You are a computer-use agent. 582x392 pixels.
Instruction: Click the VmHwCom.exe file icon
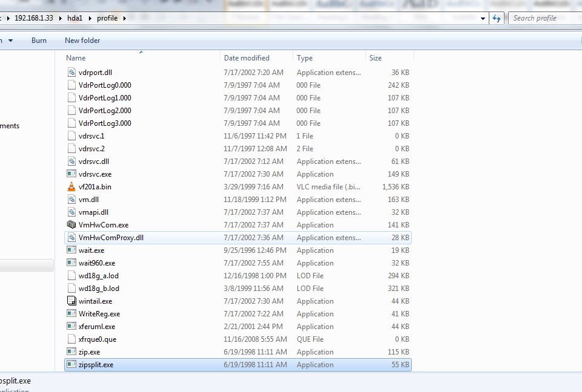click(x=71, y=225)
